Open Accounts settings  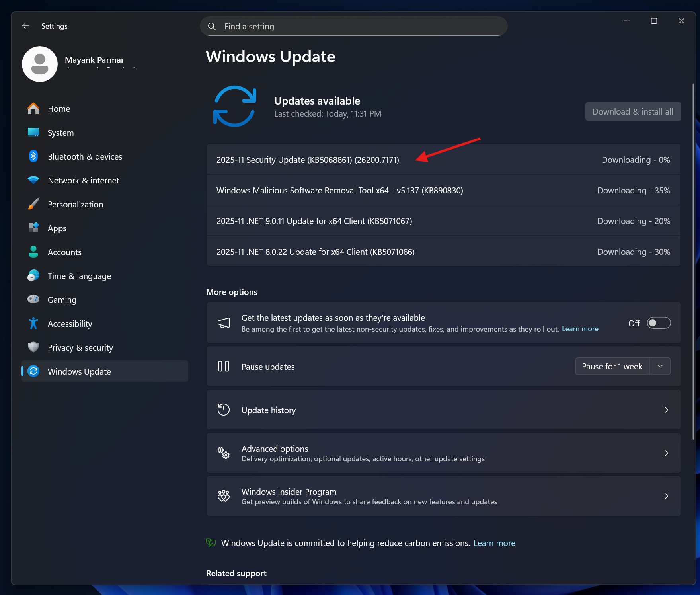click(64, 252)
